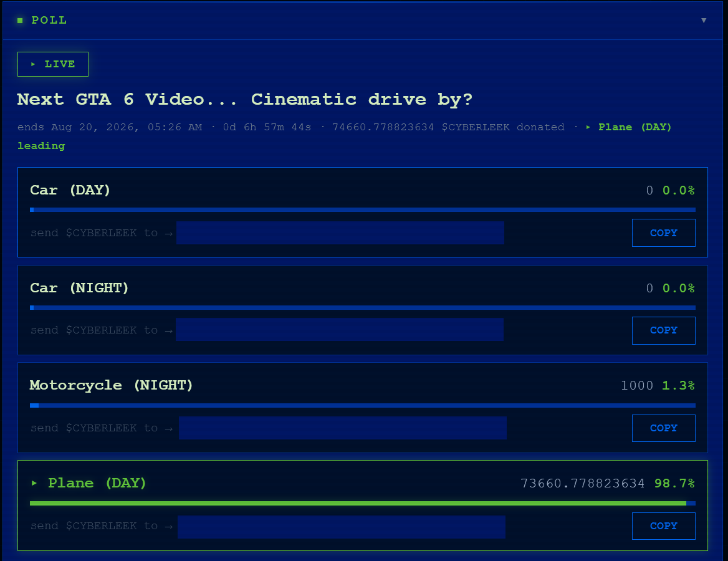
Task: Click the Car (NIGHT) address field
Action: click(x=340, y=330)
